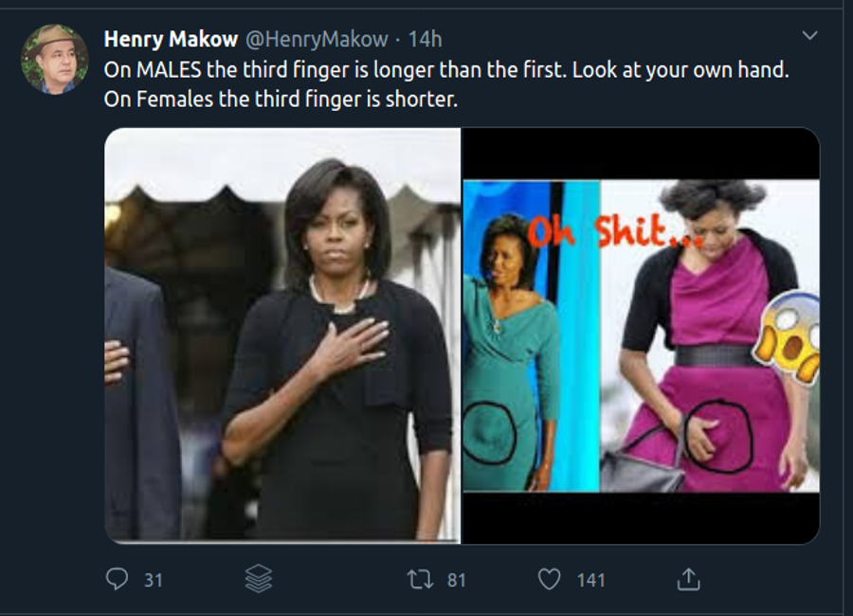Click the share upload arrow icon
Screen dimensions: 853x616
pos(689,578)
